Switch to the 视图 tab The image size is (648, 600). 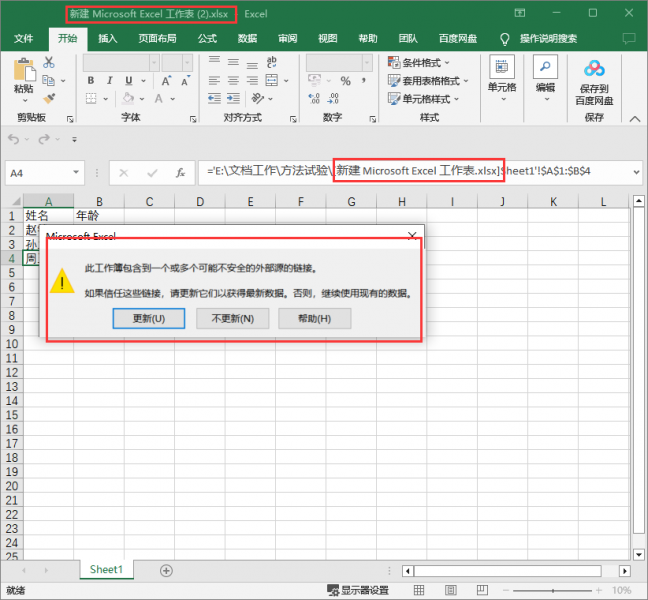[328, 39]
